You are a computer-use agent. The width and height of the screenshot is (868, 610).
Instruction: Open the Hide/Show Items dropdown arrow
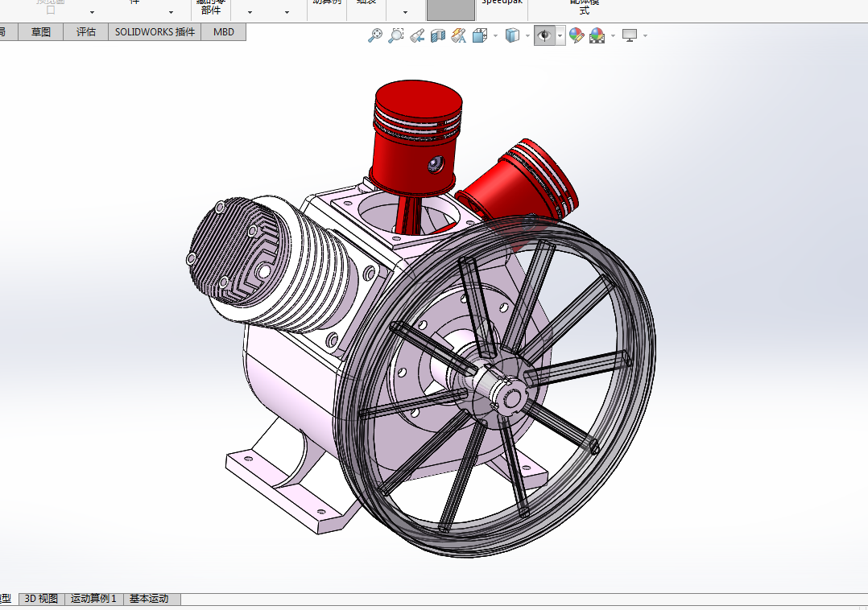click(x=560, y=36)
